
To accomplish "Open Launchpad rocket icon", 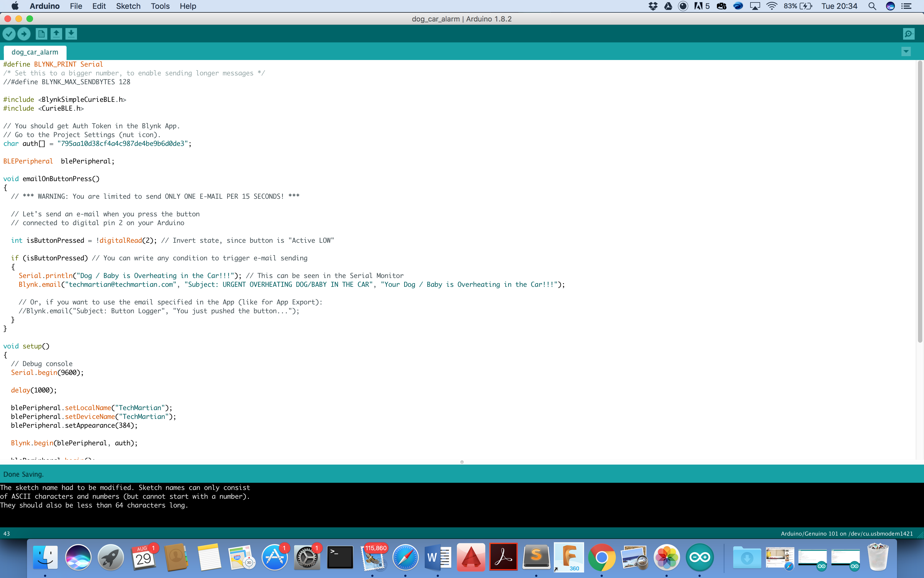I will pos(111,557).
